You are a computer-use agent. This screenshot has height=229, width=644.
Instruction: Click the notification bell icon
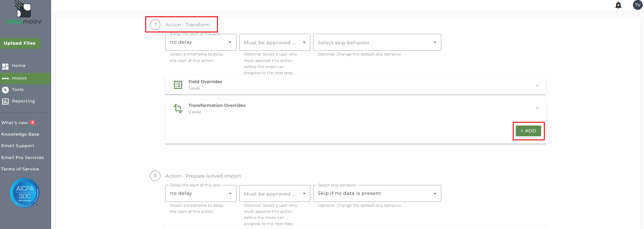point(618,5)
